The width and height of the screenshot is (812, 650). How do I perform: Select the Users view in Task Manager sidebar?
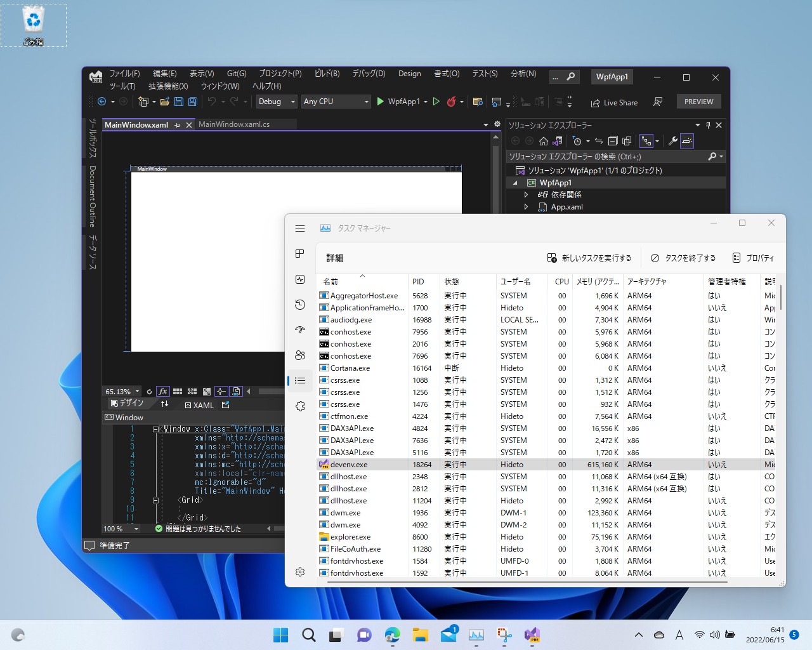tap(299, 355)
